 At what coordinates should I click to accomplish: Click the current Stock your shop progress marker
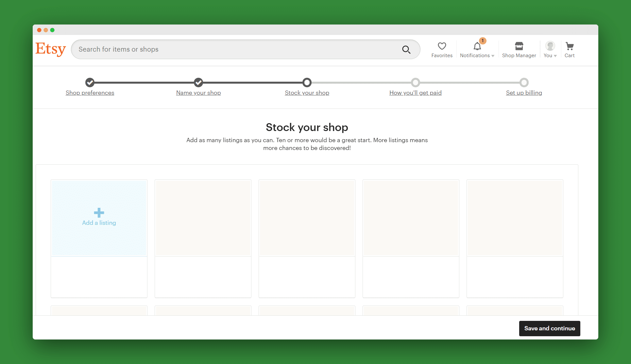[x=307, y=82]
